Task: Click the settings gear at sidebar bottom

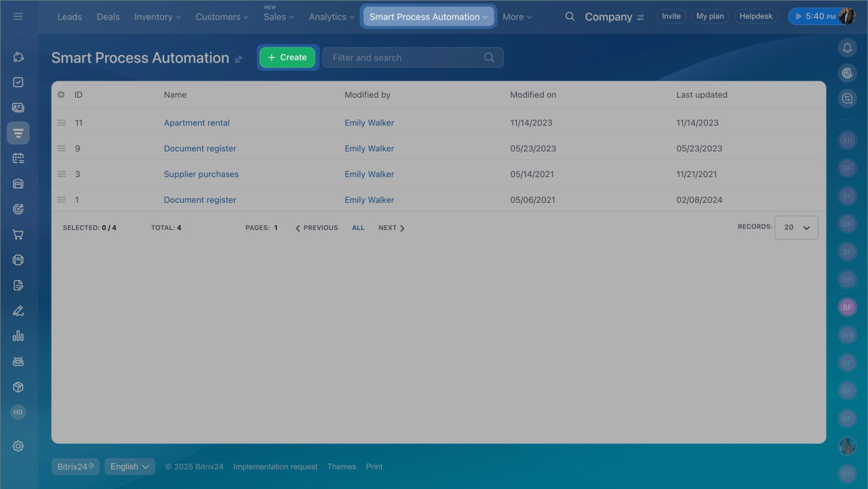Action: tap(18, 446)
